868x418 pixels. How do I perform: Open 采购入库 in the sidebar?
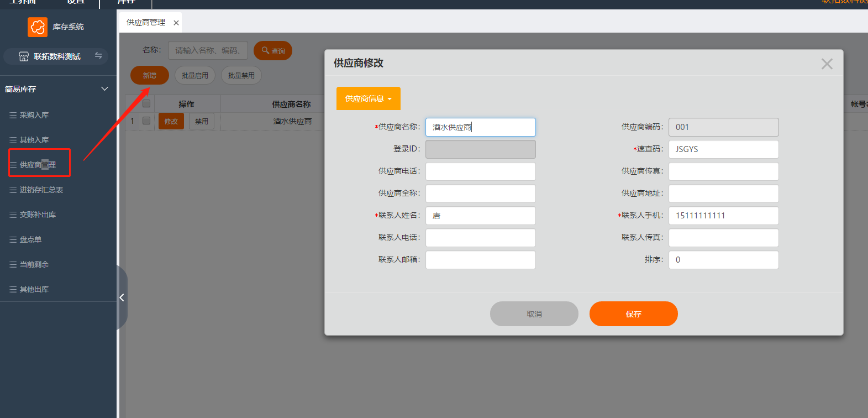[34, 115]
